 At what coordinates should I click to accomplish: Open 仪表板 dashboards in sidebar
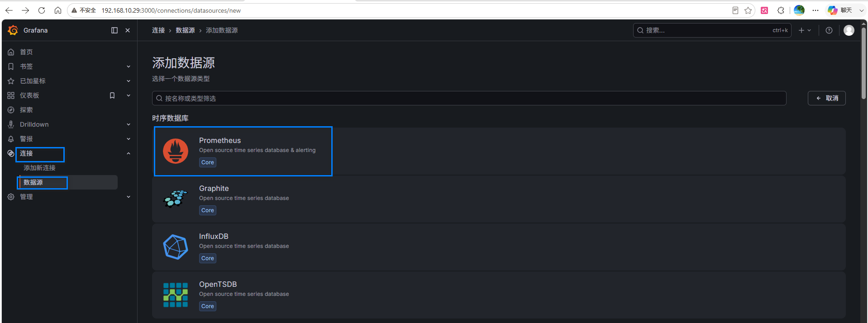(29, 95)
